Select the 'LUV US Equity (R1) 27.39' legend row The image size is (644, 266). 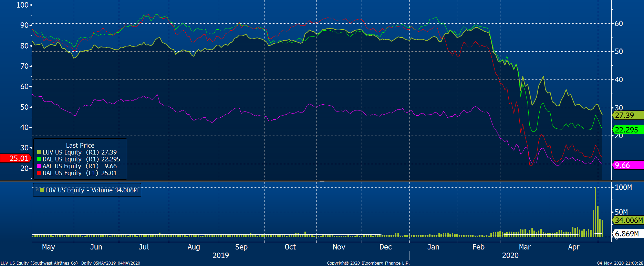[x=77, y=152]
